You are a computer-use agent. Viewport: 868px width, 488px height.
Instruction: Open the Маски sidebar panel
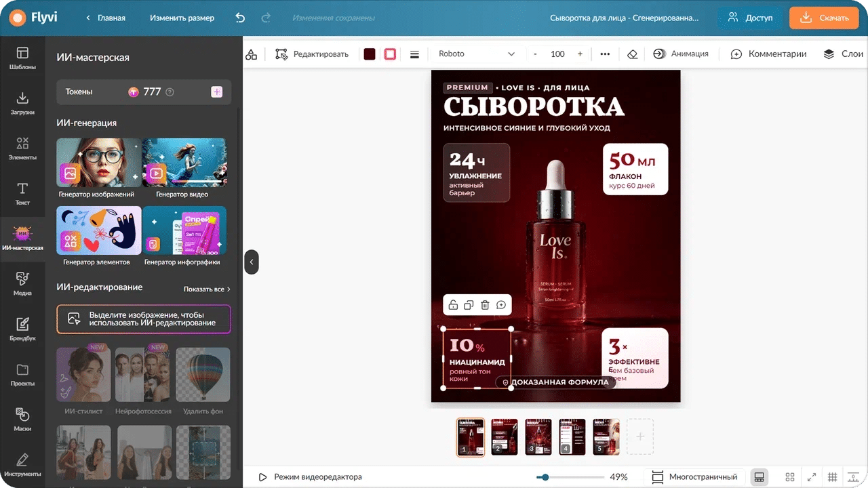22,420
